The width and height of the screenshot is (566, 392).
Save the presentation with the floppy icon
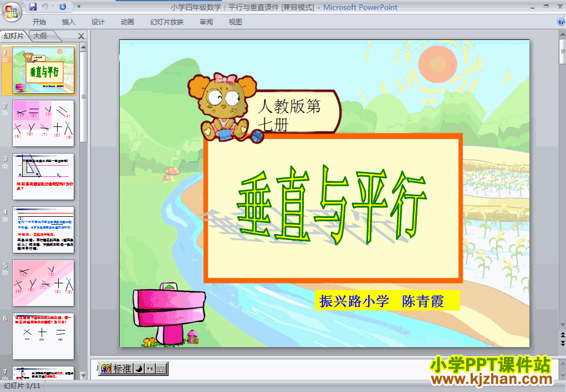tap(33, 7)
